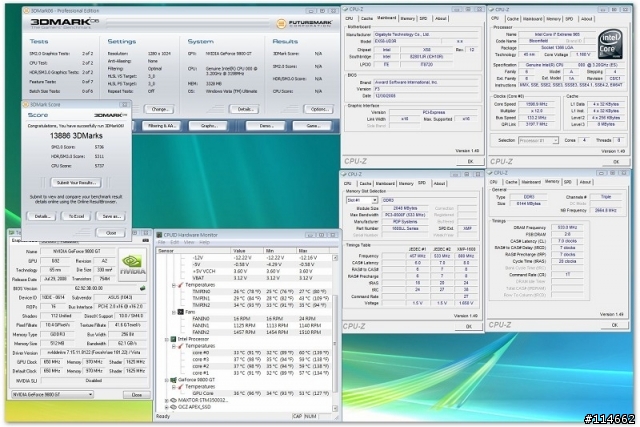Collapse Temperatures under Intel Processor
This screenshot has width=640, height=427.
click(x=174, y=346)
